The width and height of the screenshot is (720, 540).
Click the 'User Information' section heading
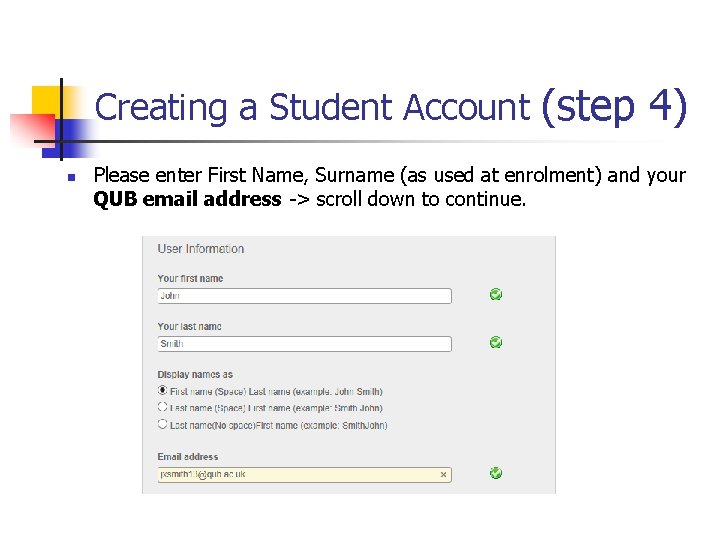point(201,249)
